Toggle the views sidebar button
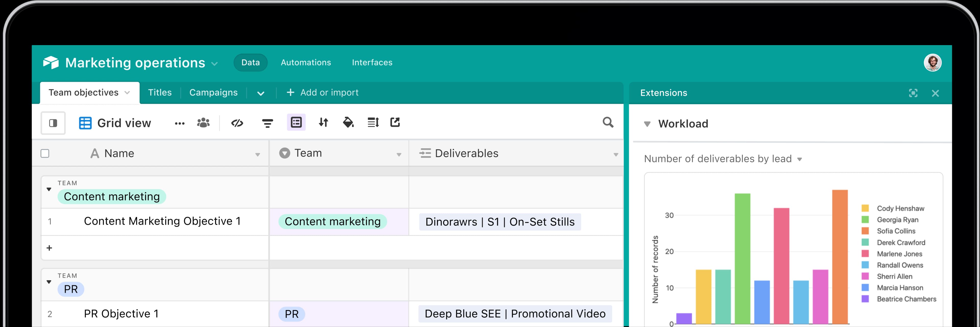 pyautogui.click(x=53, y=123)
